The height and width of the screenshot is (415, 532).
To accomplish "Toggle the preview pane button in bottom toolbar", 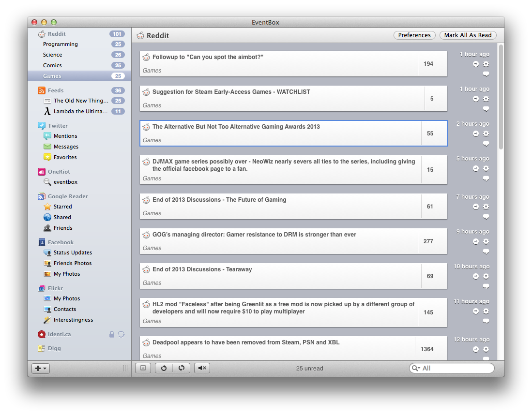I will tap(143, 368).
